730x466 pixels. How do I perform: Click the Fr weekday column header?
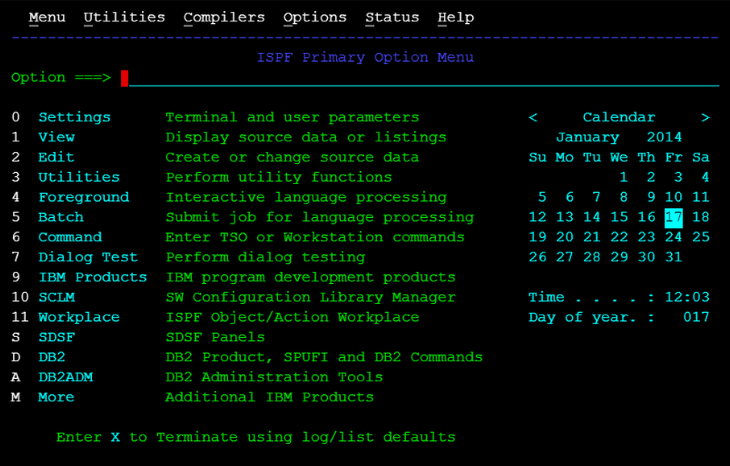click(674, 157)
